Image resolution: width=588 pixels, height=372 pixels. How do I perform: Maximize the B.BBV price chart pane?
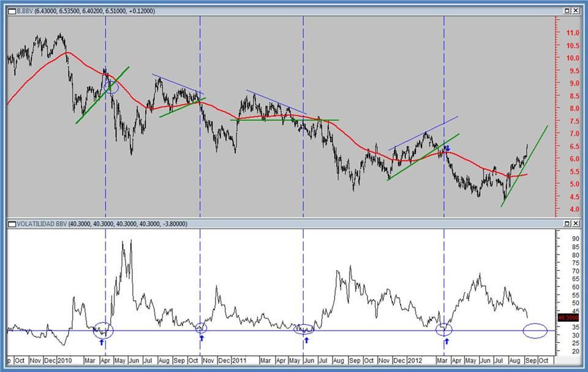point(567,11)
